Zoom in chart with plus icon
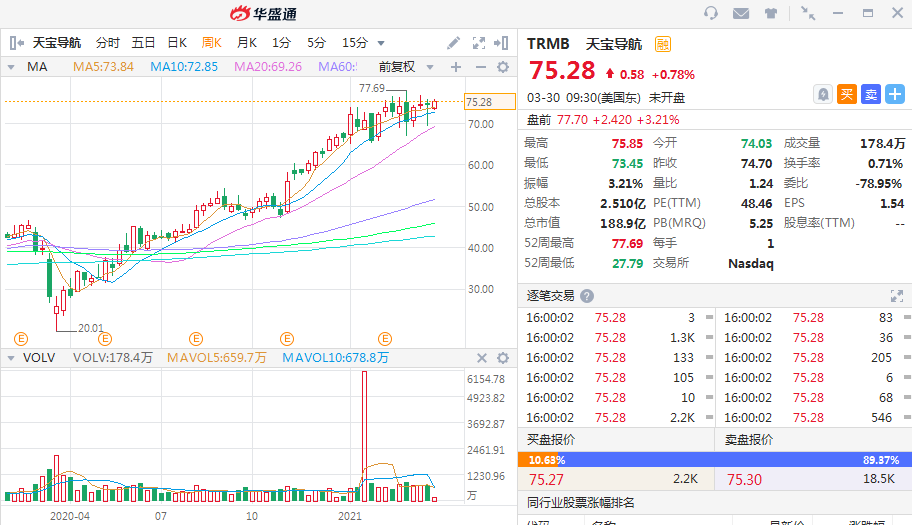The width and height of the screenshot is (912, 525). pos(456,67)
